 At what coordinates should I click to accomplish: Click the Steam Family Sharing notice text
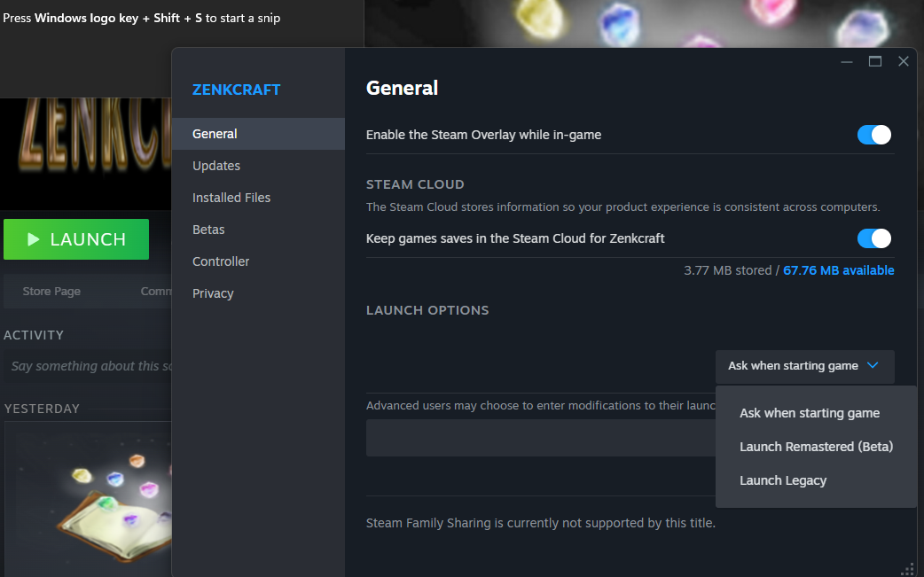(x=540, y=523)
